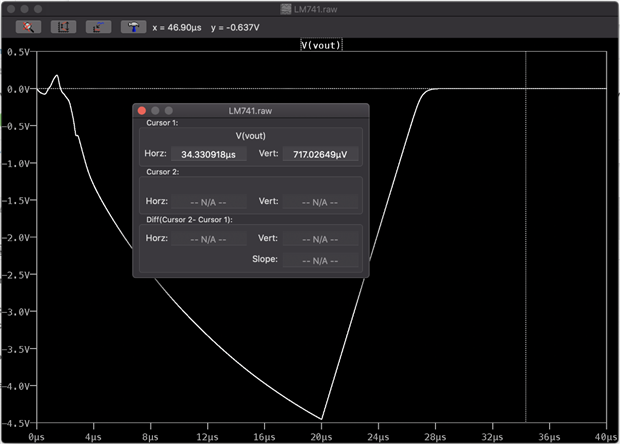
Task: Click the zoom magnifier toolbar icon
Action: pos(29,28)
